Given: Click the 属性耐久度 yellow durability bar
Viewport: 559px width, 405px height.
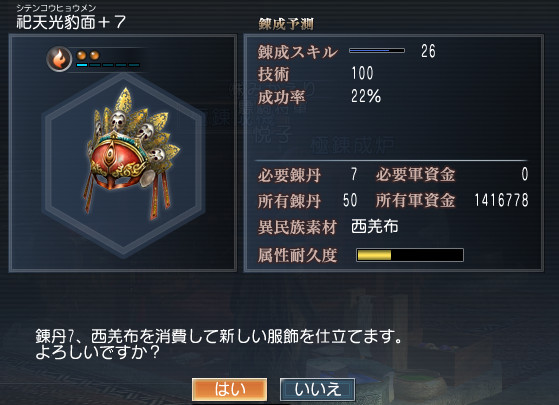Looking at the screenshot, I should (x=410, y=255).
